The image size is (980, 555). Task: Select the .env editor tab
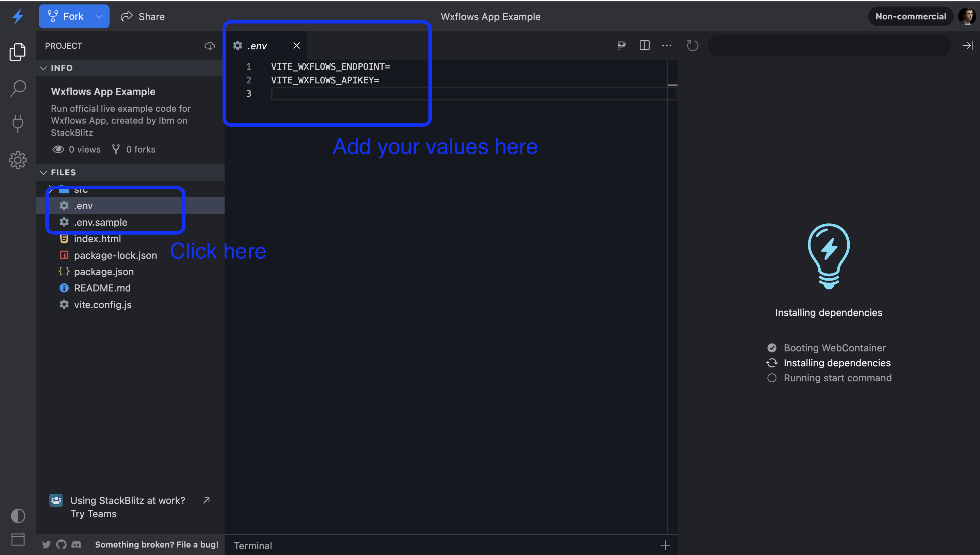tap(257, 45)
